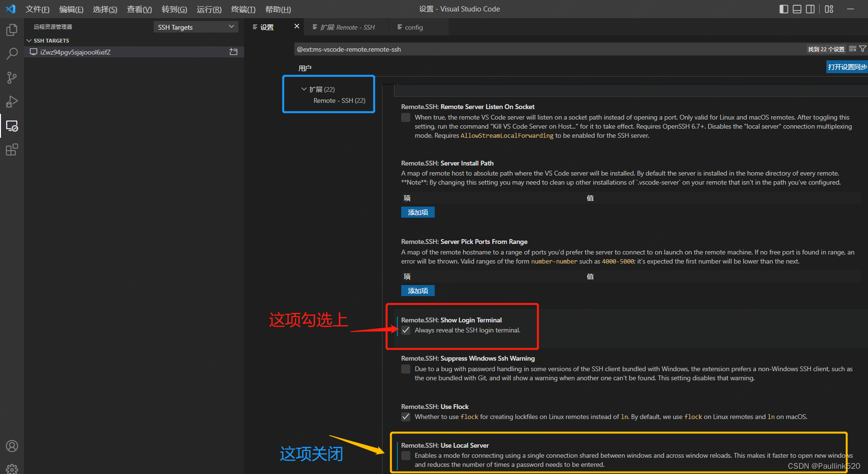Open the Customize Layout icon
Image resolution: width=868 pixels, height=474 pixels.
[x=829, y=9]
